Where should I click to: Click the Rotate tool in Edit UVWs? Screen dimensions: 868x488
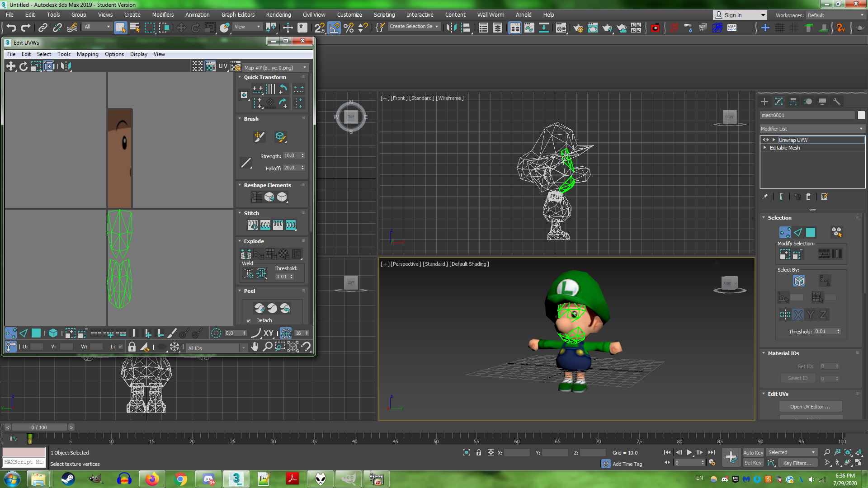click(x=24, y=66)
